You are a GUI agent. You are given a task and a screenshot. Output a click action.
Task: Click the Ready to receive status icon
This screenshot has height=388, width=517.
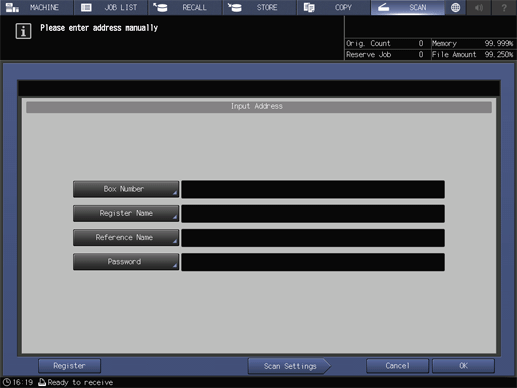[x=42, y=382]
